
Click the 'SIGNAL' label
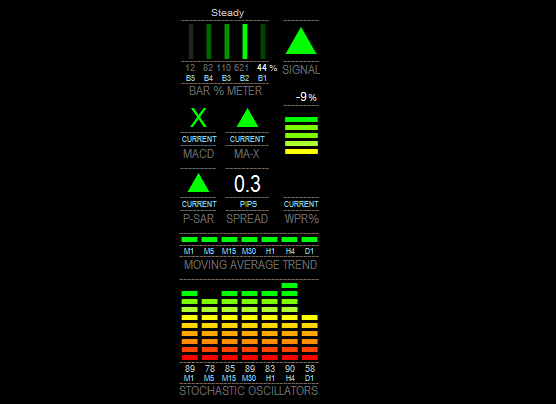point(301,70)
